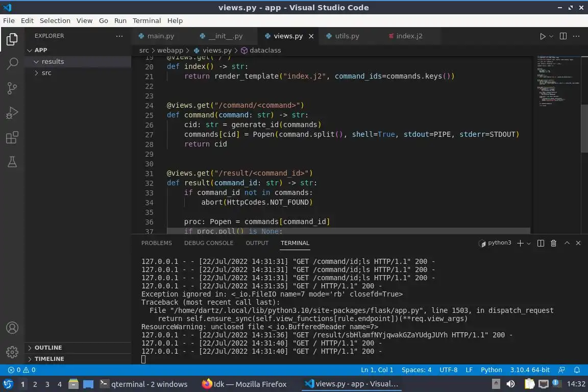Kill the terminal with trash icon

pos(553,243)
